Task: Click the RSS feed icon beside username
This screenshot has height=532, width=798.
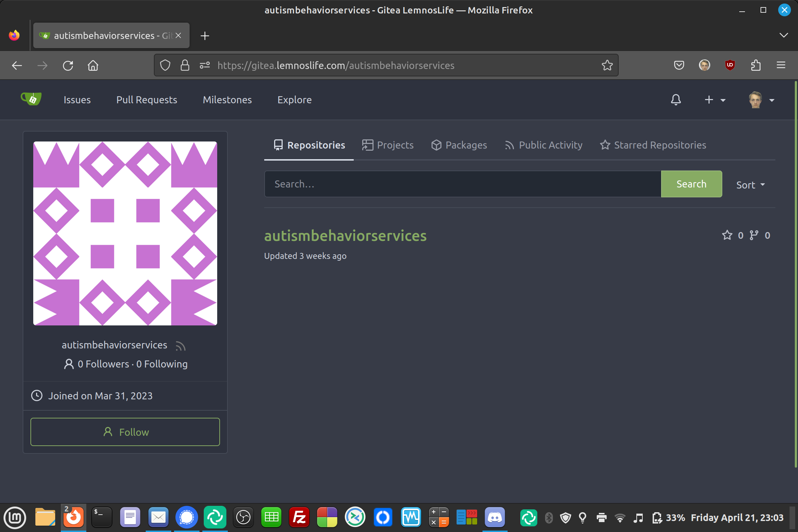Action: [x=180, y=346]
